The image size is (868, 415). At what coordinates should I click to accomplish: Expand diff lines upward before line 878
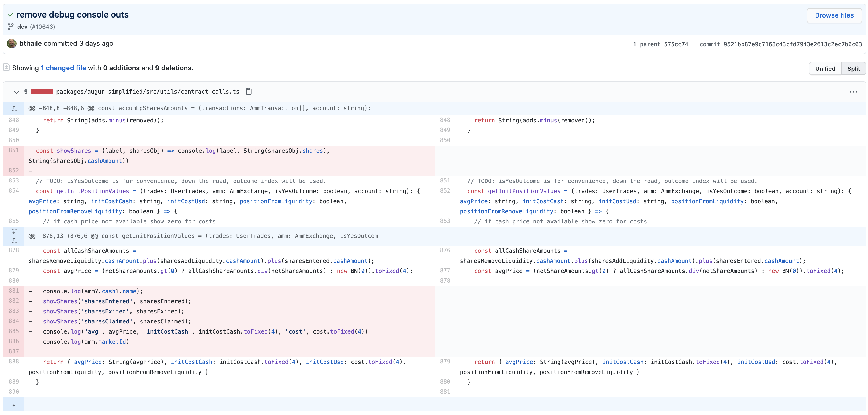click(x=14, y=240)
